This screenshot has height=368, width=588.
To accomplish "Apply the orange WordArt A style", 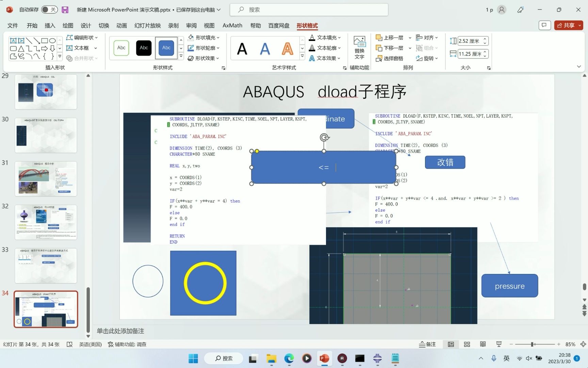I will pyautogui.click(x=288, y=49).
